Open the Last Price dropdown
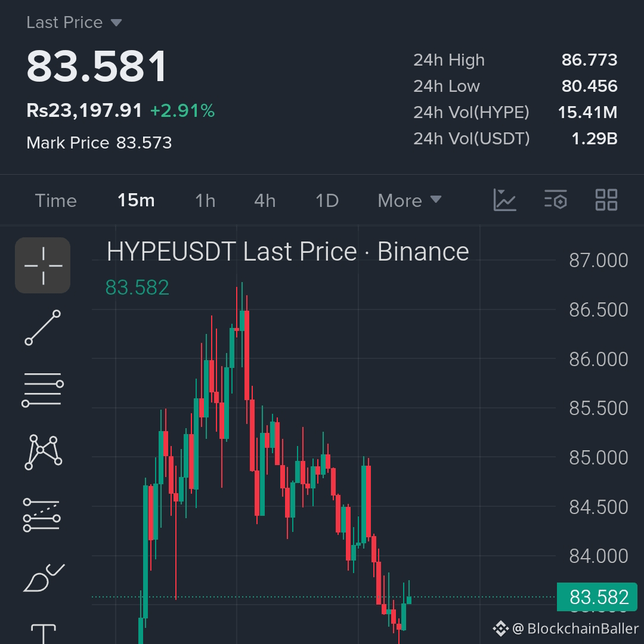The height and width of the screenshot is (644, 644). tap(75, 22)
